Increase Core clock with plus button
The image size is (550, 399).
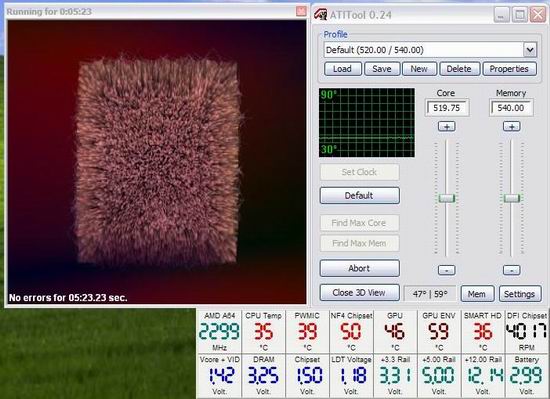click(447, 127)
